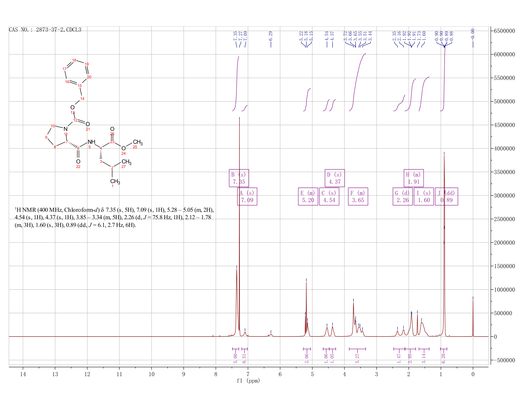Click carbon atom label 18 on benzene ring
This screenshot has height=411, width=532.
pyautogui.click(x=74, y=60)
